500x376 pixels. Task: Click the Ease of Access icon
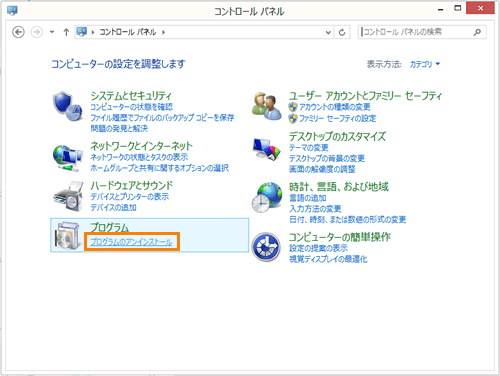click(266, 247)
